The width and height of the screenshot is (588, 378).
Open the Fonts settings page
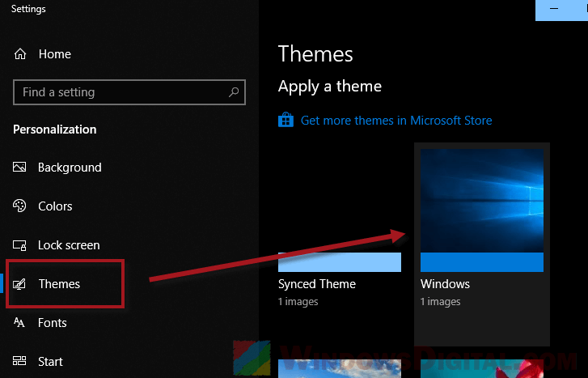53,323
